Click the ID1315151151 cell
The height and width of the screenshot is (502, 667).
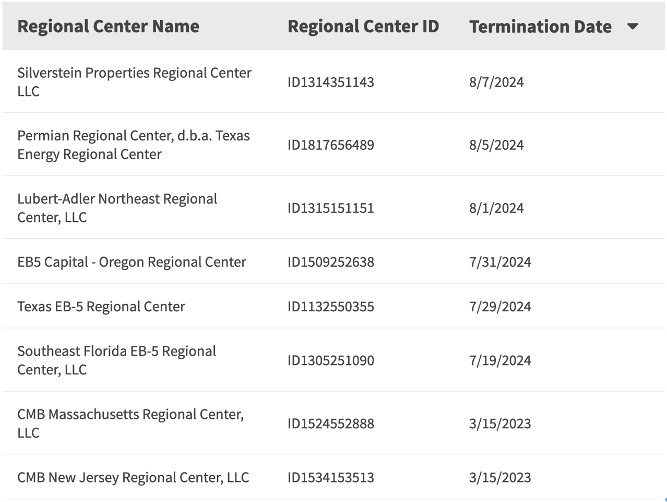click(x=331, y=208)
